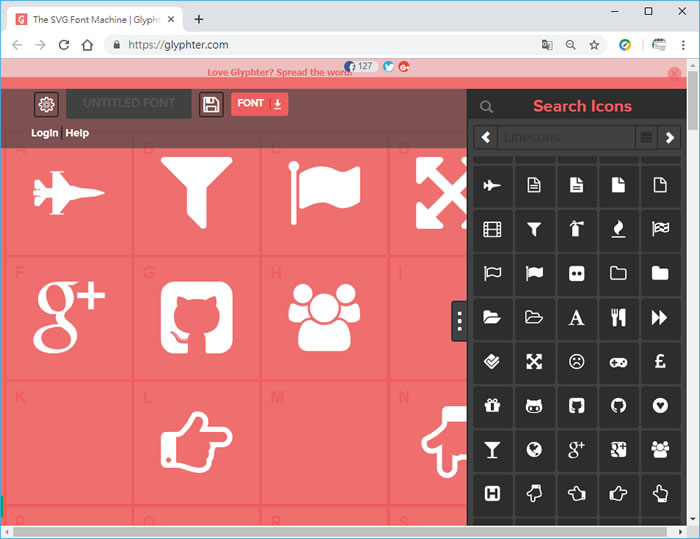
Task: Pick the small fullscreen arrows icon
Action: coord(534,362)
